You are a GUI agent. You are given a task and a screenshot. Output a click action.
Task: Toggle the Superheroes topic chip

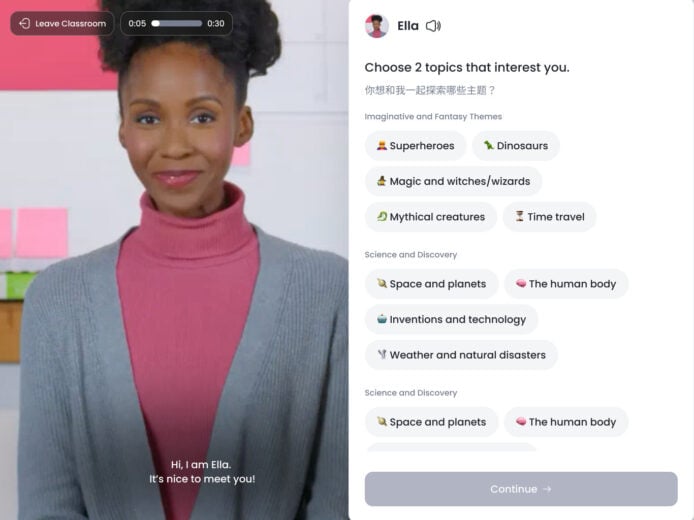click(415, 146)
